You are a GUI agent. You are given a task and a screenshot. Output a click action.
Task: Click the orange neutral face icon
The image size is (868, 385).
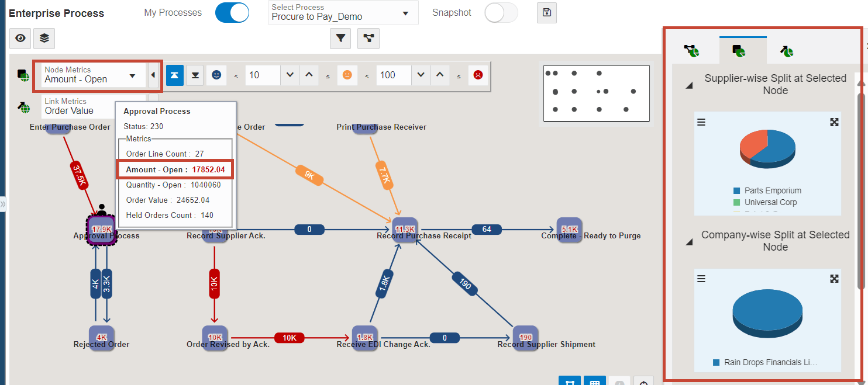click(x=347, y=75)
